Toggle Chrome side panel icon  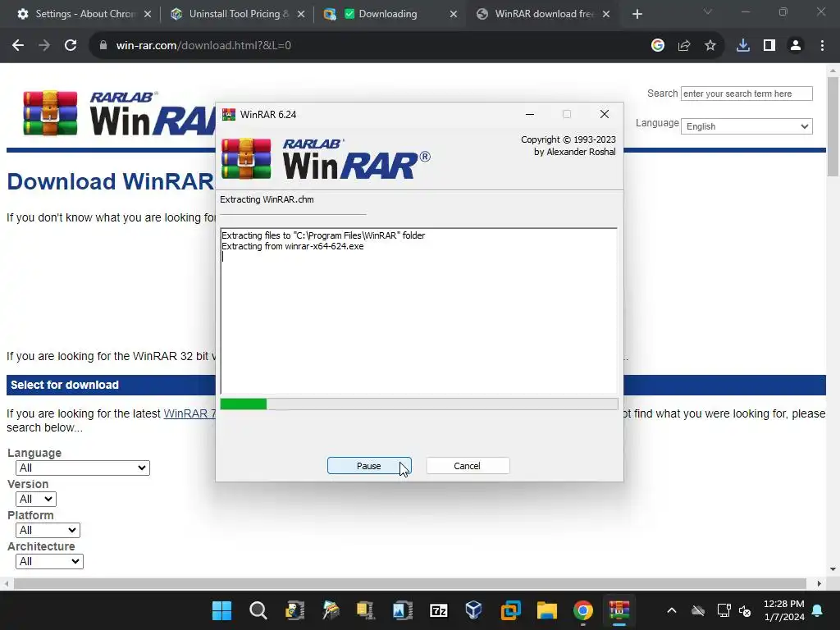[x=769, y=46]
